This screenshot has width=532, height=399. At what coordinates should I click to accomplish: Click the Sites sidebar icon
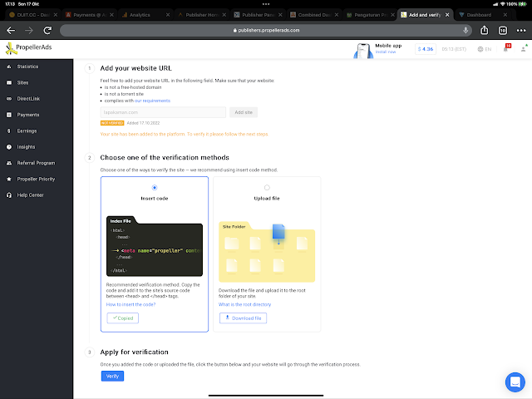[9, 83]
